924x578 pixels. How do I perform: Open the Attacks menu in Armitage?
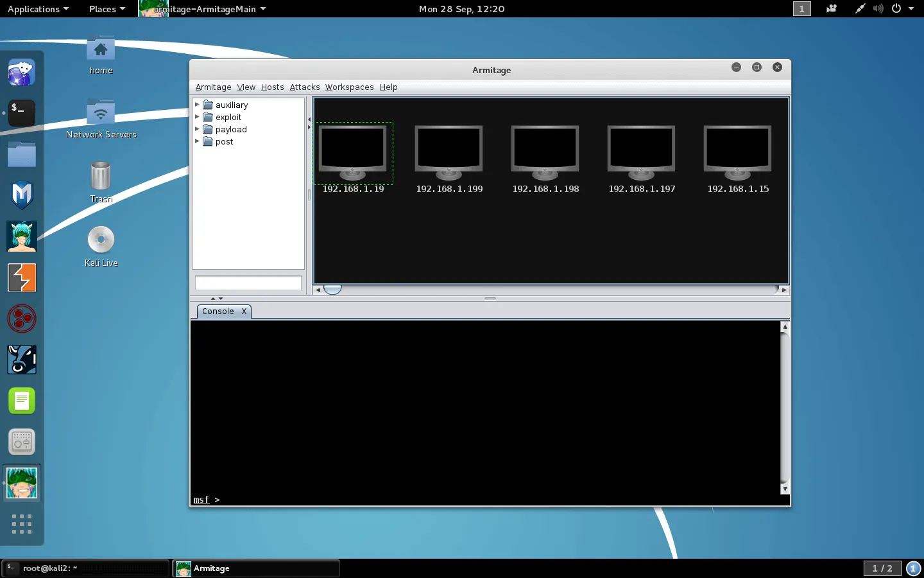click(x=304, y=87)
